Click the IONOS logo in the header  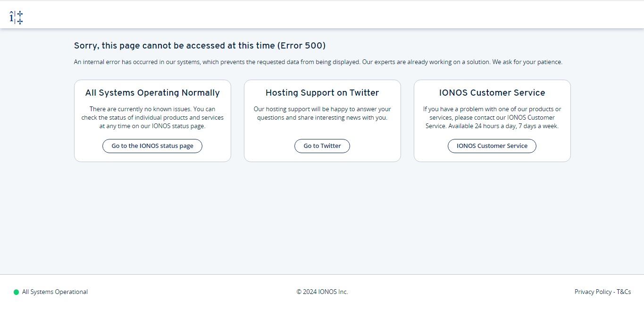[x=16, y=17]
